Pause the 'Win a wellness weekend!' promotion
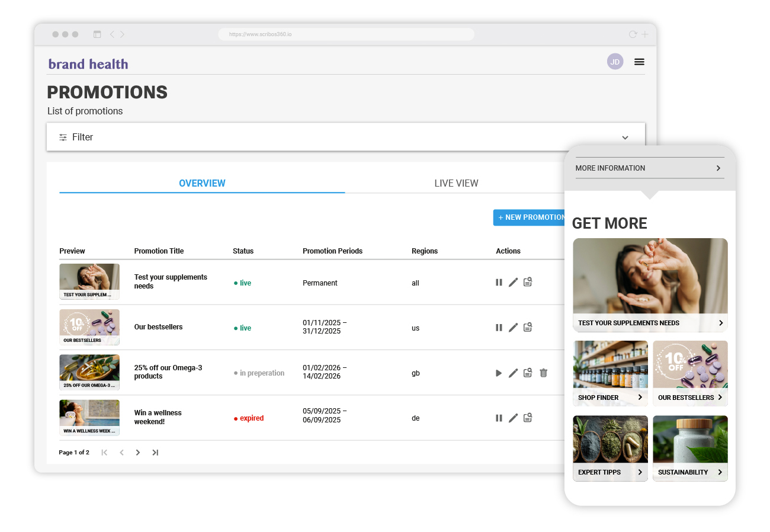The image size is (770, 532). (499, 418)
